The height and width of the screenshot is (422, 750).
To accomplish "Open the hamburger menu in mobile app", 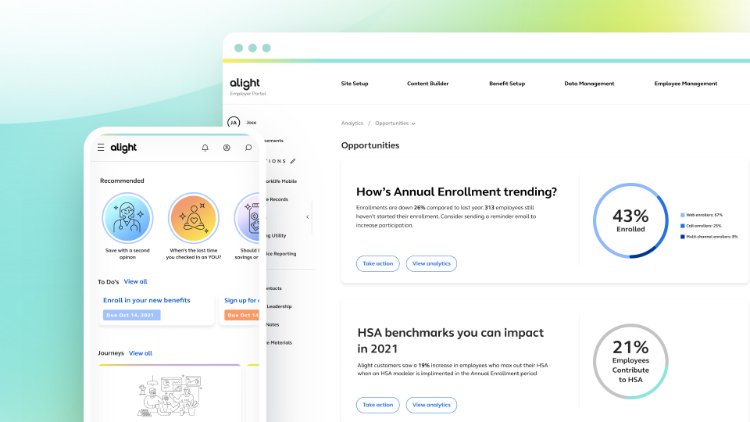I will pos(101,147).
